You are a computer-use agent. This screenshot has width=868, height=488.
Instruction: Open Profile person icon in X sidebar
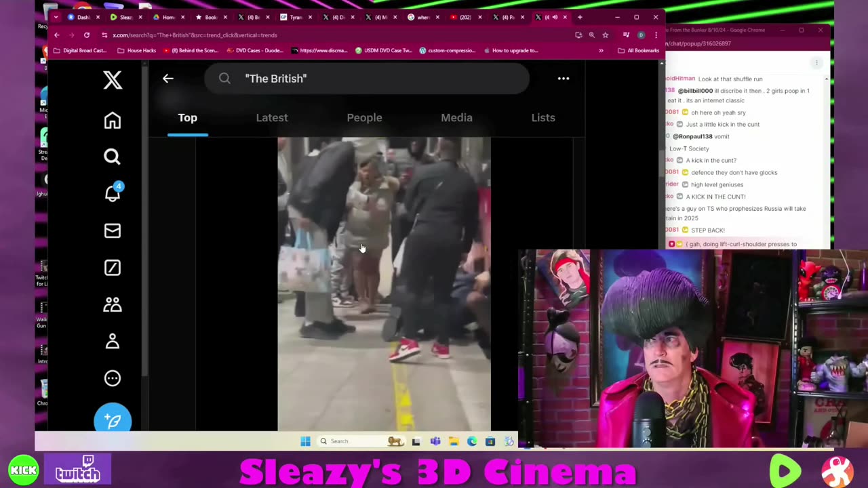tap(113, 342)
